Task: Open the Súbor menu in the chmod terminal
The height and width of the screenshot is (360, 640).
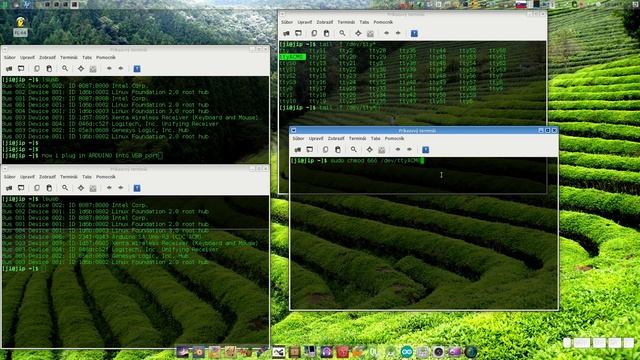Action: tap(298, 139)
